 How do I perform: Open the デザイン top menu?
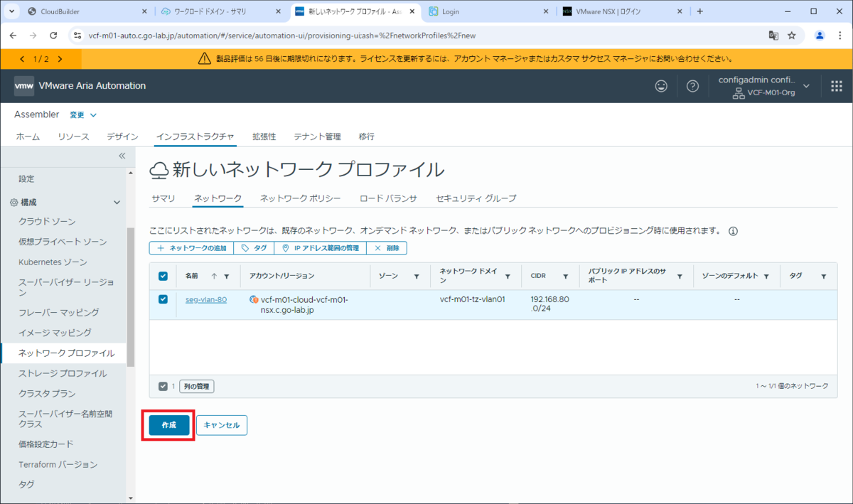[x=123, y=136]
